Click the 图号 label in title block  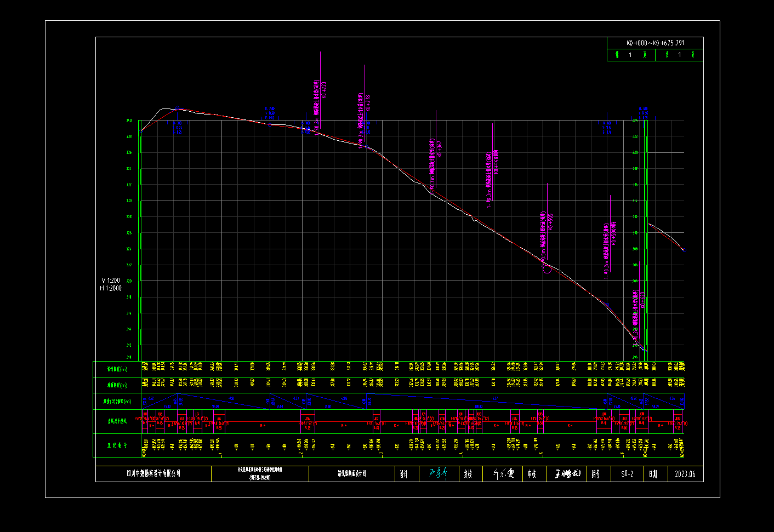(x=596, y=474)
